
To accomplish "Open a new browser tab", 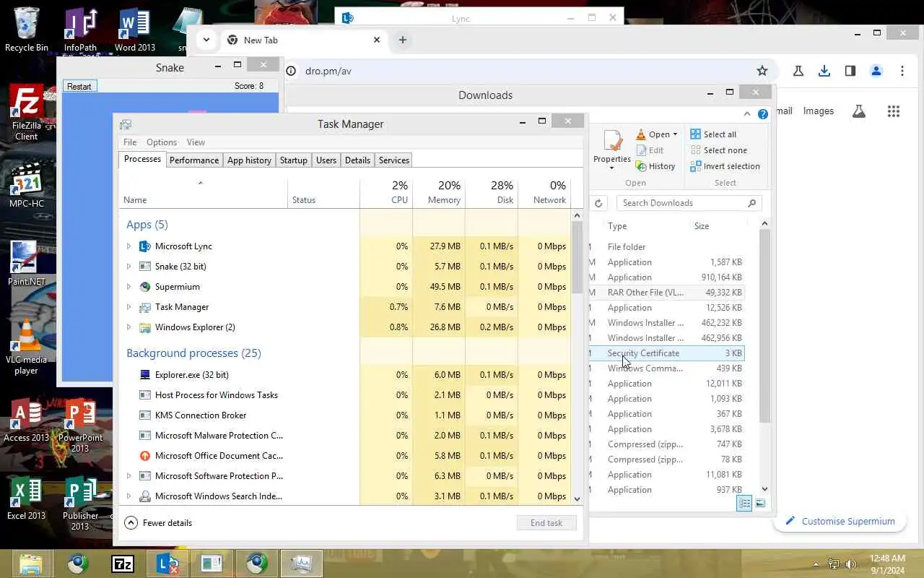I will [x=403, y=40].
